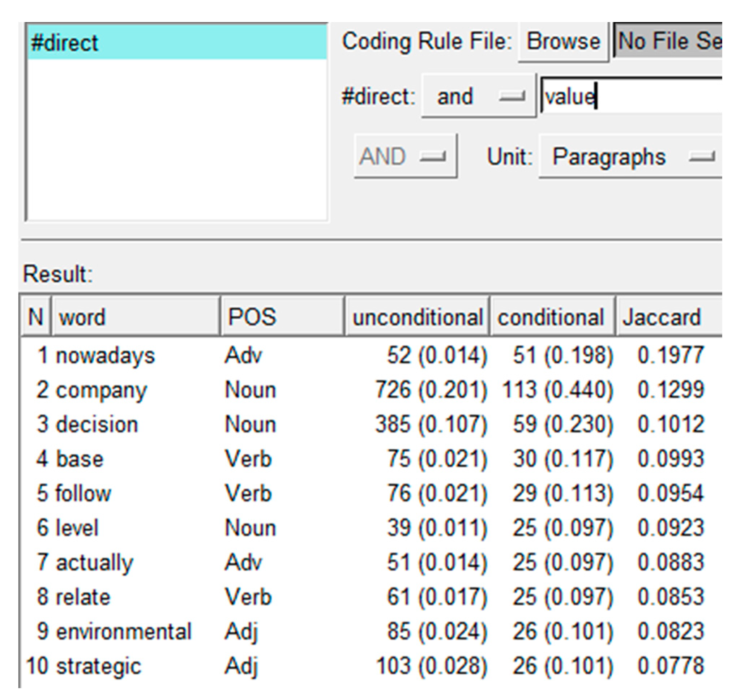Select the 'company' result row
The width and height of the screenshot is (736, 700).
(x=102, y=389)
